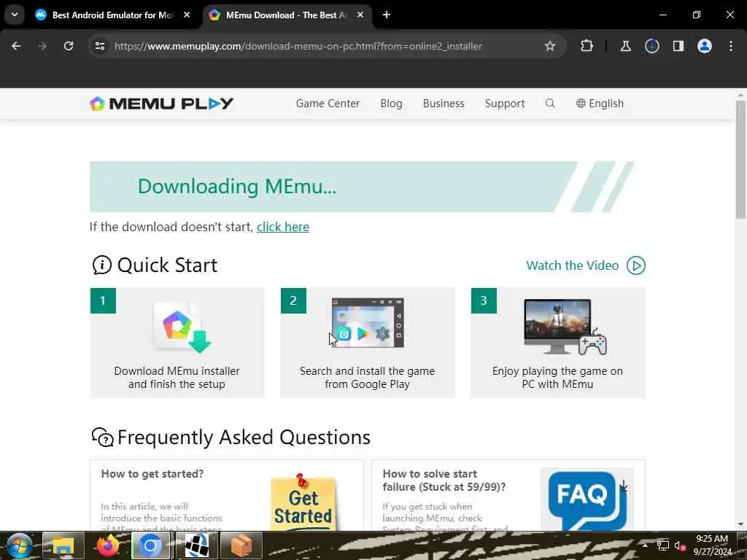Close the MEmu Download tab
This screenshot has width=747, height=560.
pos(360,15)
